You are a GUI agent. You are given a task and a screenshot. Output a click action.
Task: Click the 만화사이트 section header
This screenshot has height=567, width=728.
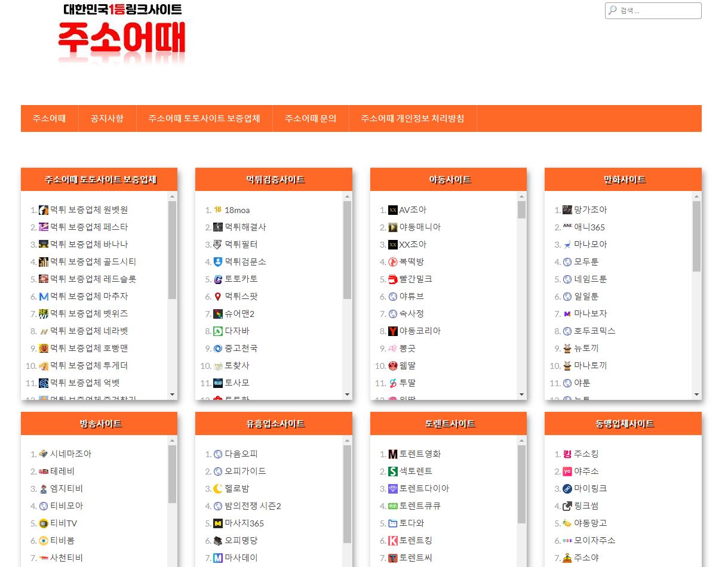pos(623,180)
